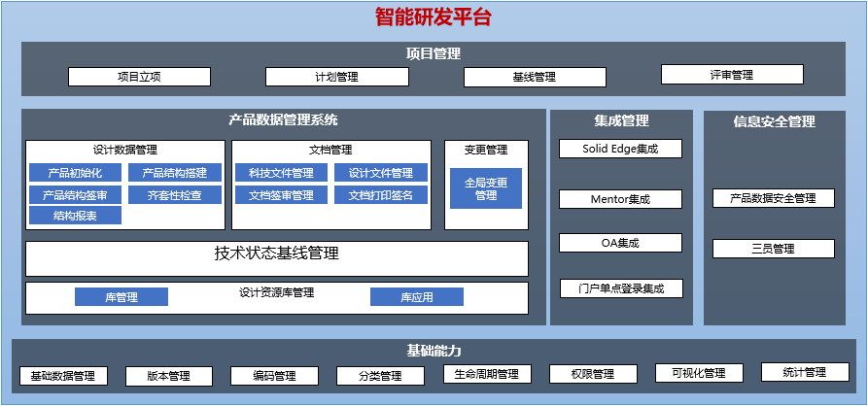The height and width of the screenshot is (406, 868).
Task: Click the 库应用 block
Action: point(417,297)
